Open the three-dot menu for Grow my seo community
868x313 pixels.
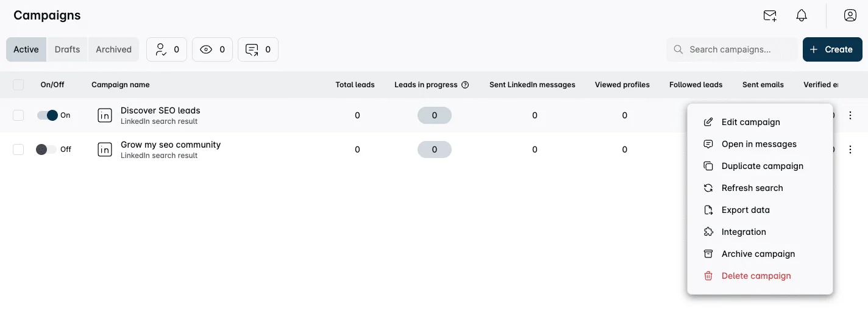tap(850, 149)
